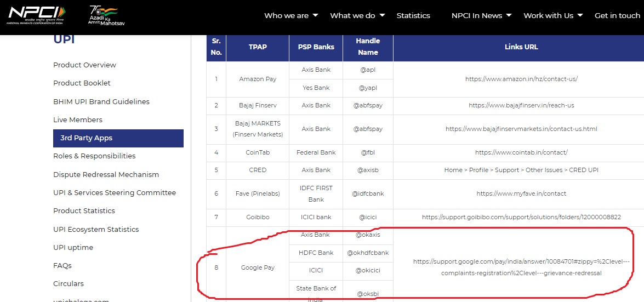Click the CRED UPI support path text
644x302 pixels.
click(521, 170)
